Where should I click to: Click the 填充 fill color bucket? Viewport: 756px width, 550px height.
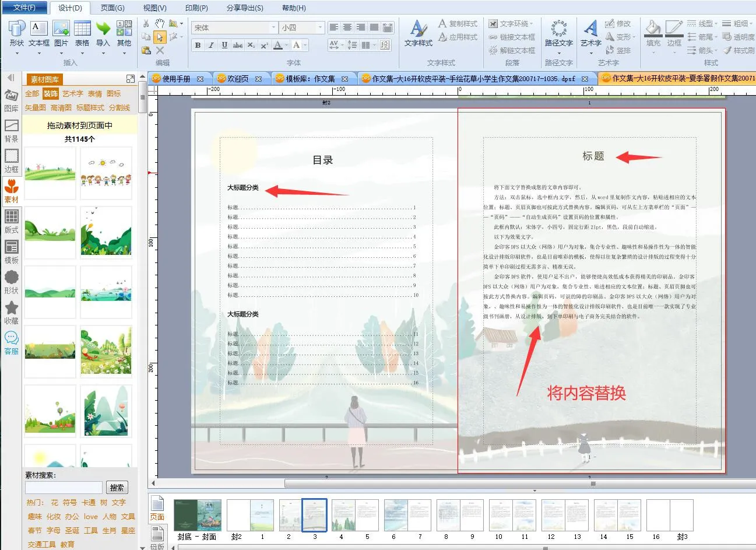pyautogui.click(x=653, y=33)
